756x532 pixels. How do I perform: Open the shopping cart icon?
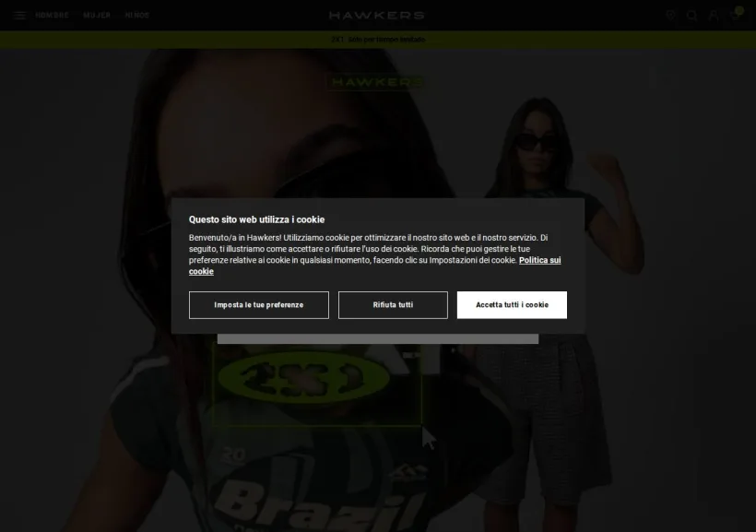tap(736, 15)
